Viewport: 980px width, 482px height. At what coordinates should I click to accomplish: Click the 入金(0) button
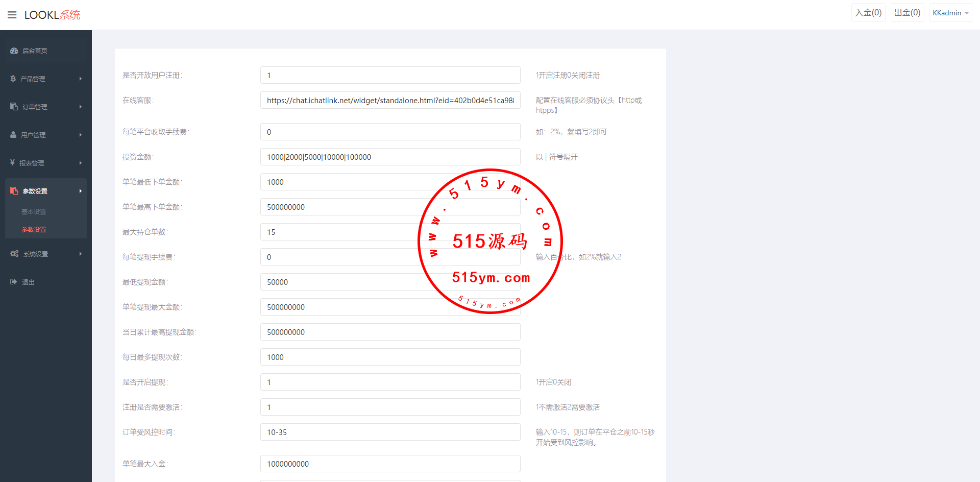[x=868, y=13]
